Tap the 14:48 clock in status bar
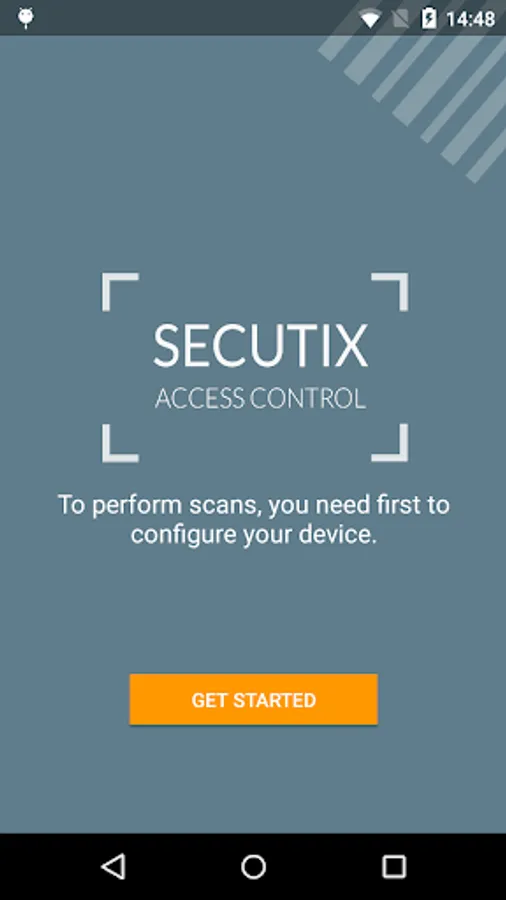This screenshot has width=506, height=900. coord(470,19)
